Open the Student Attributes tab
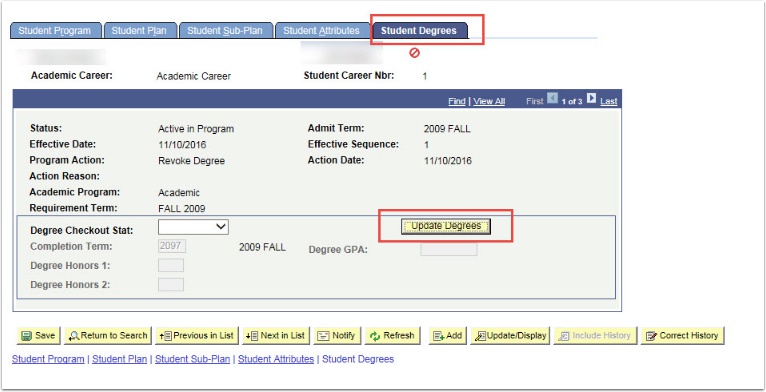This screenshot has height=392, width=766. pos(321,30)
